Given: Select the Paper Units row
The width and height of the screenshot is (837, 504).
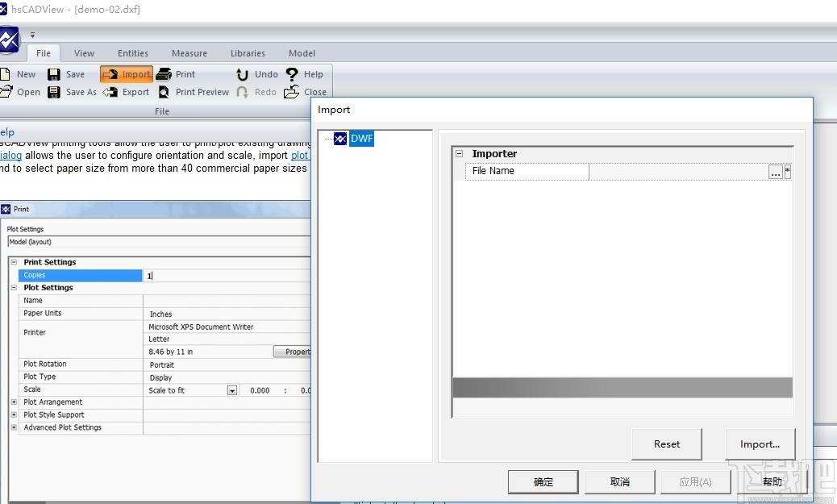Looking at the screenshot, I should 80,314.
